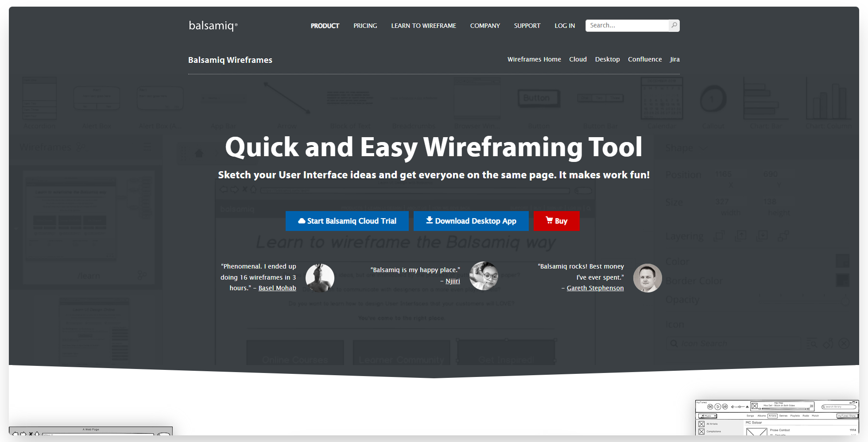Toggle repeat in the myTunez player
This screenshot has width=868, height=442.
pyautogui.click(x=759, y=409)
